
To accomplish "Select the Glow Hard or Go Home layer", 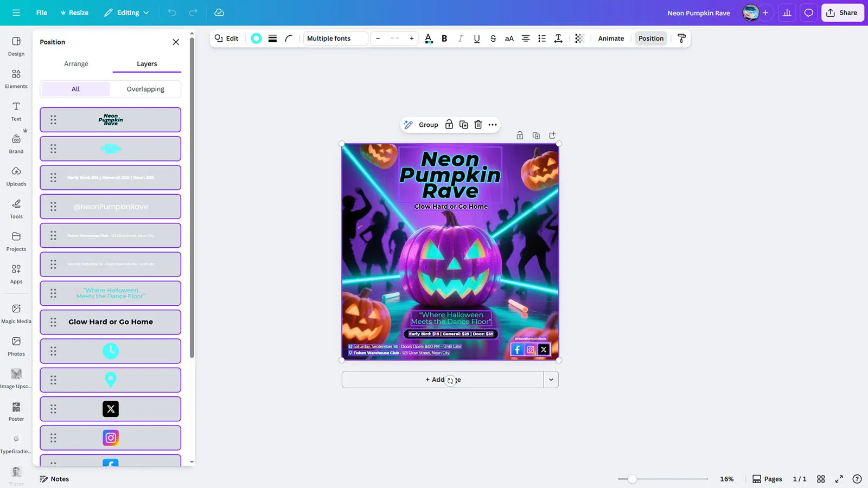I will pos(111,322).
